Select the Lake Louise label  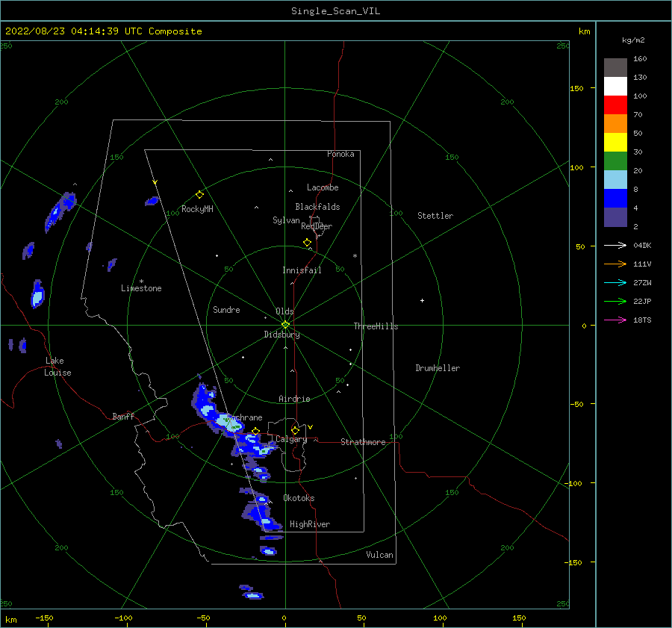(57, 367)
